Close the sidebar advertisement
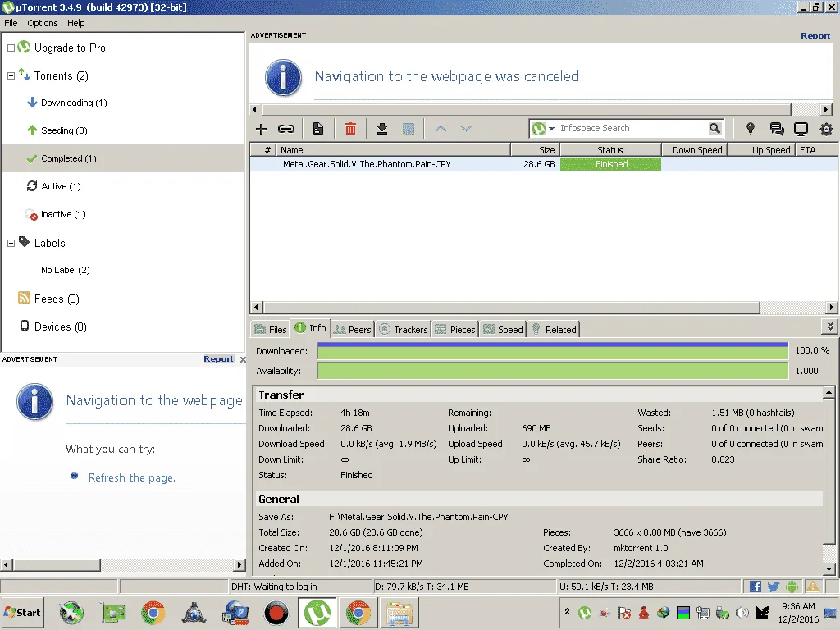The height and width of the screenshot is (630, 840). pyautogui.click(x=243, y=359)
